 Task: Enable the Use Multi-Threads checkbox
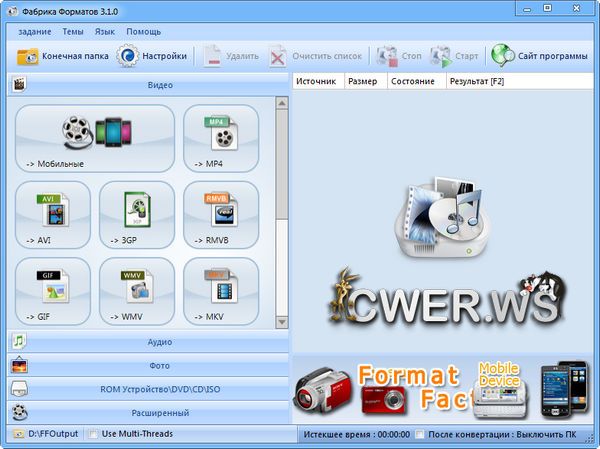coord(94,434)
